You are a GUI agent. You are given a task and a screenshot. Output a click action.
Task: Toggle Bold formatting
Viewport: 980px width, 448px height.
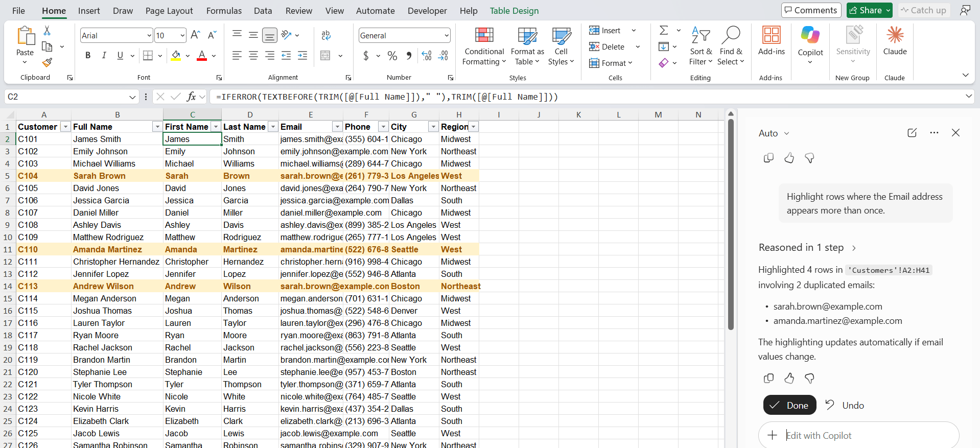88,55
